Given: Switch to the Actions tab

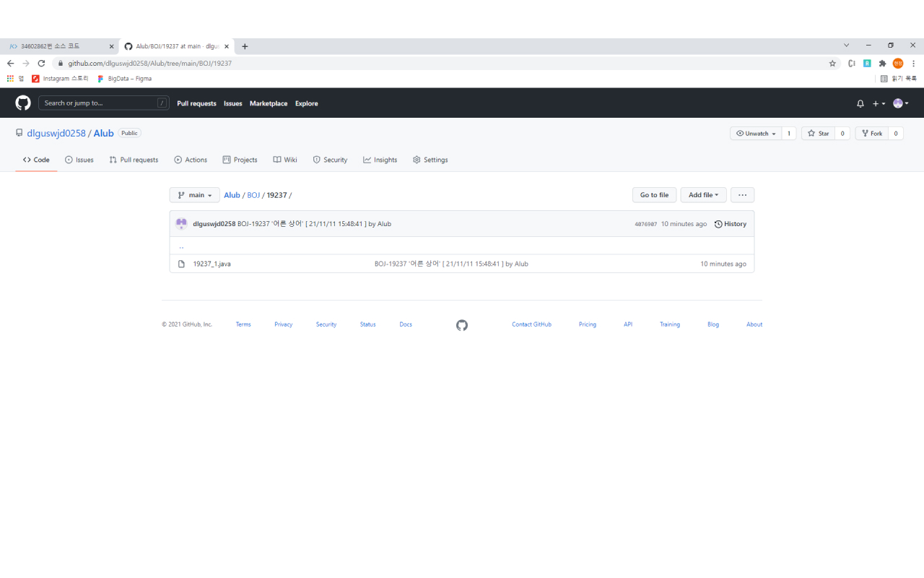Looking at the screenshot, I should [x=191, y=160].
